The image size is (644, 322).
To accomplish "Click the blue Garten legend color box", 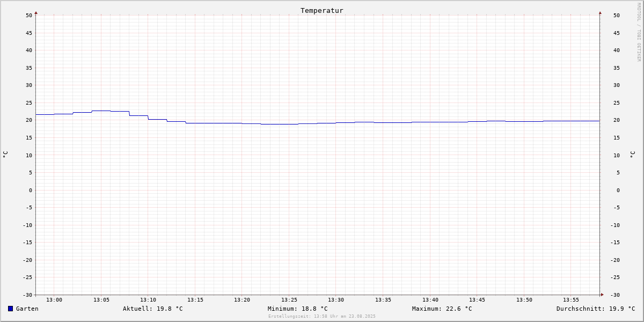I will [10, 309].
